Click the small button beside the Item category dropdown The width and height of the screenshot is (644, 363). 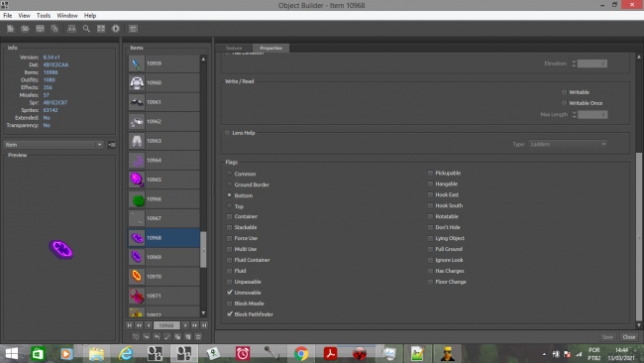click(x=111, y=145)
